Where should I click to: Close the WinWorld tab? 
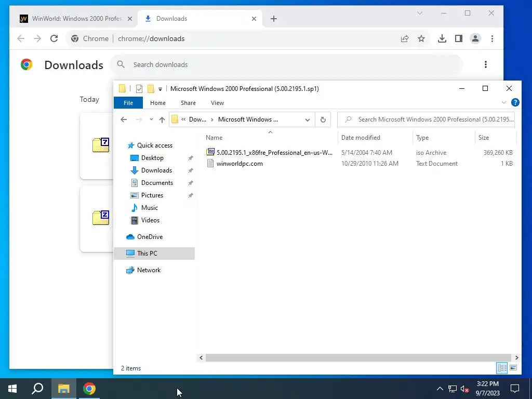(129, 19)
